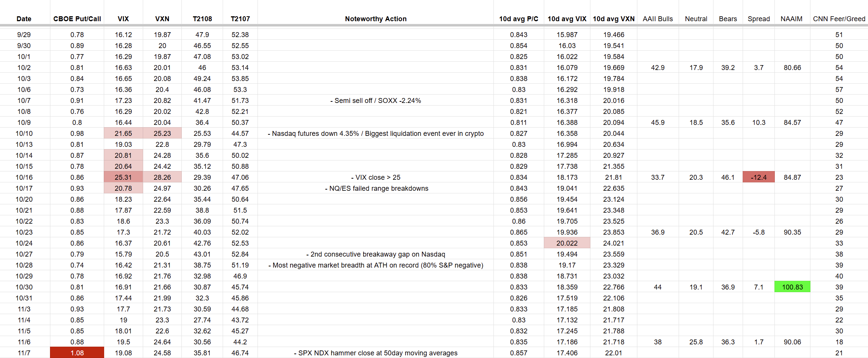Select the T2108 25.53 cell

[x=202, y=133]
